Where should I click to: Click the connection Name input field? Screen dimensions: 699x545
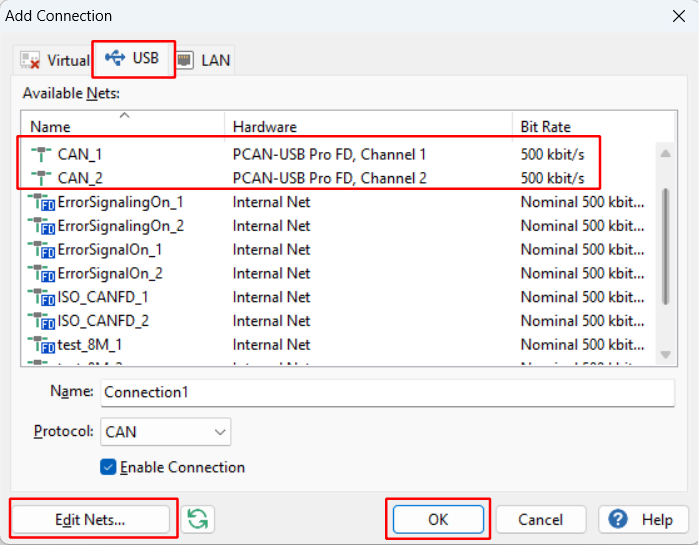pyautogui.click(x=387, y=393)
